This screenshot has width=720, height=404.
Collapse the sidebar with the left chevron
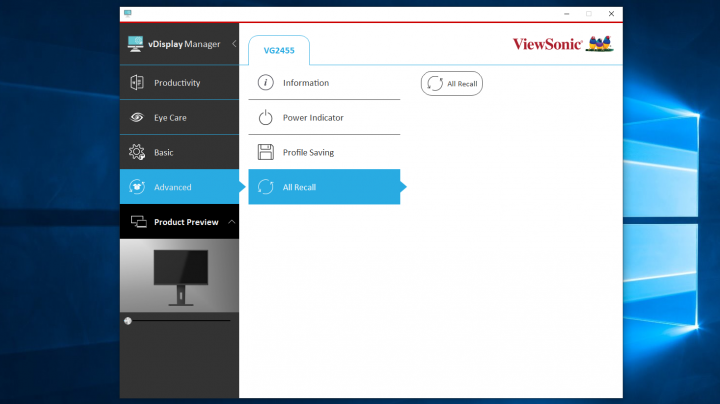[x=234, y=44]
